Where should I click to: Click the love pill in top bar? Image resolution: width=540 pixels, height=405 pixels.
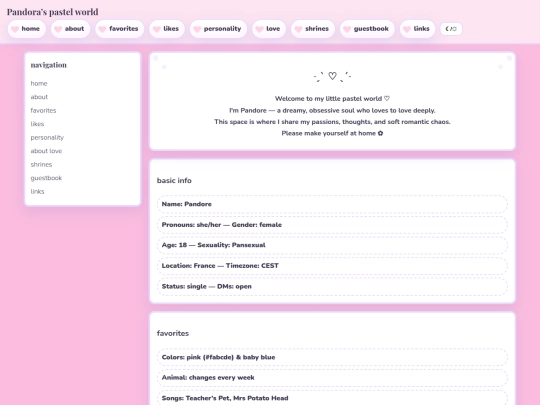pyautogui.click(x=269, y=29)
